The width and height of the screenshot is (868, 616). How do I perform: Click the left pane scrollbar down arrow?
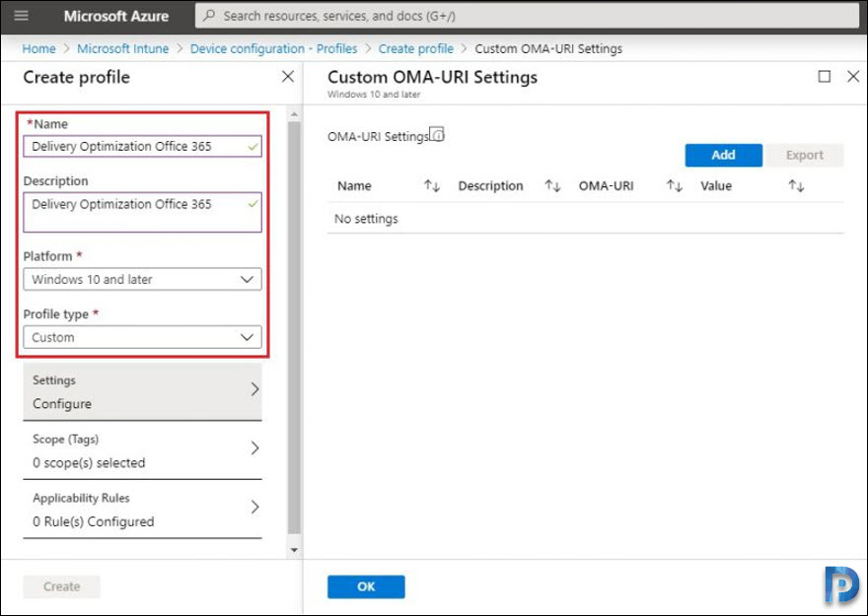(295, 550)
